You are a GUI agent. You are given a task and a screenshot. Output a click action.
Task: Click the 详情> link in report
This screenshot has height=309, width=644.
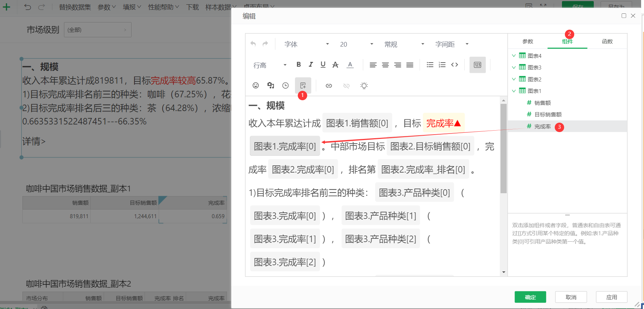point(34,141)
